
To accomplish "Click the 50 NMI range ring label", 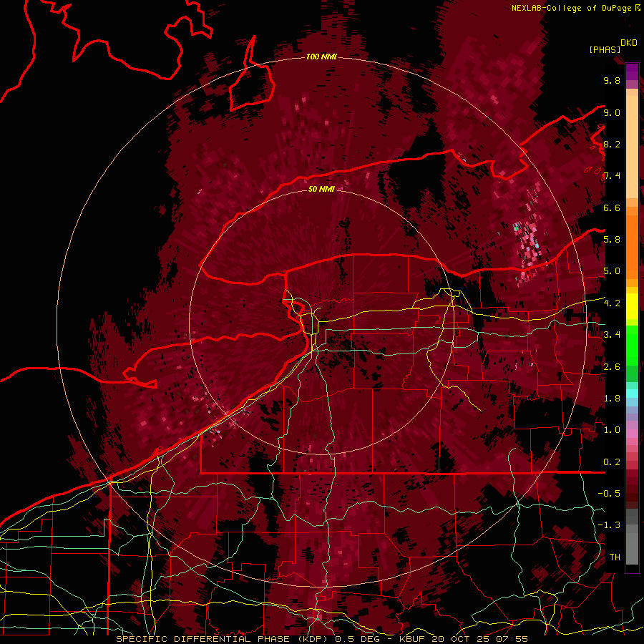I will (x=321, y=189).
